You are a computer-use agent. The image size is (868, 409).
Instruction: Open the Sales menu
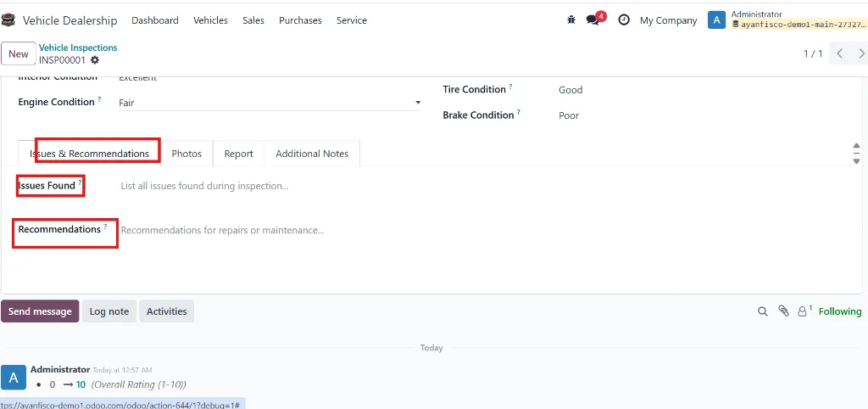[253, 20]
